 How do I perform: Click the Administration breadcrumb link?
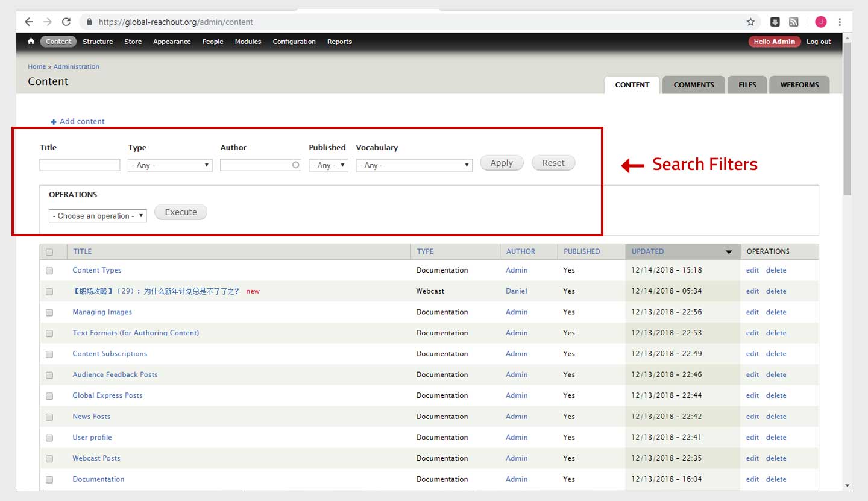[x=77, y=66]
